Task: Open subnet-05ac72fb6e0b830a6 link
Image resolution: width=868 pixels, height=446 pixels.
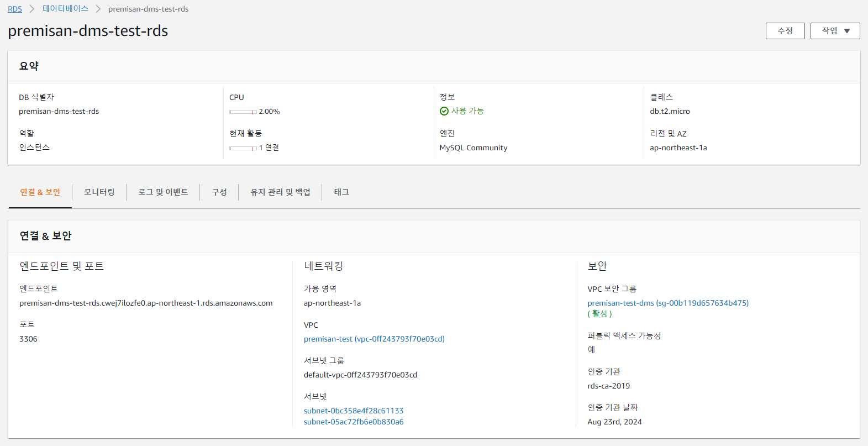Action: (354, 422)
